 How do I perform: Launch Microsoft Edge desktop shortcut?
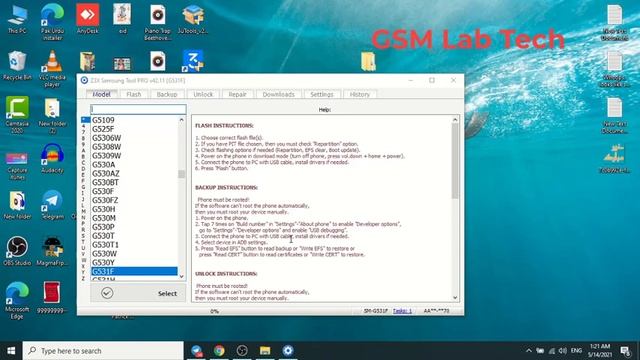click(17, 300)
